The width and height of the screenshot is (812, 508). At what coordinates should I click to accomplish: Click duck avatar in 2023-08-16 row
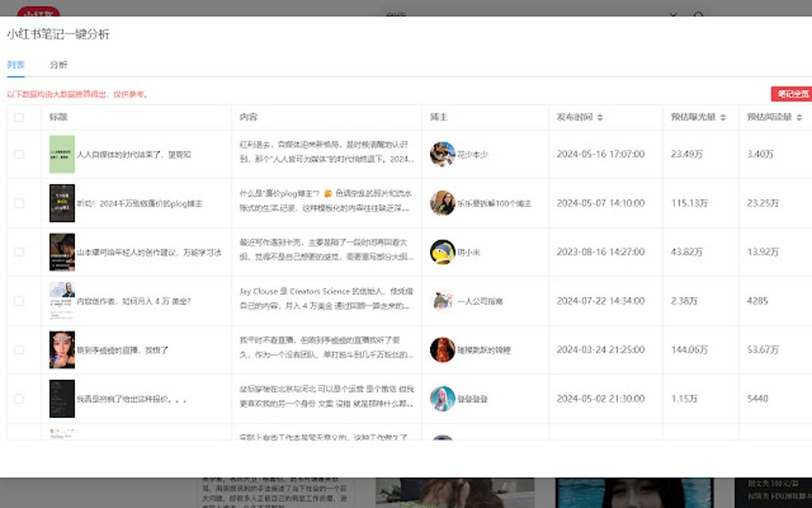[443, 252]
